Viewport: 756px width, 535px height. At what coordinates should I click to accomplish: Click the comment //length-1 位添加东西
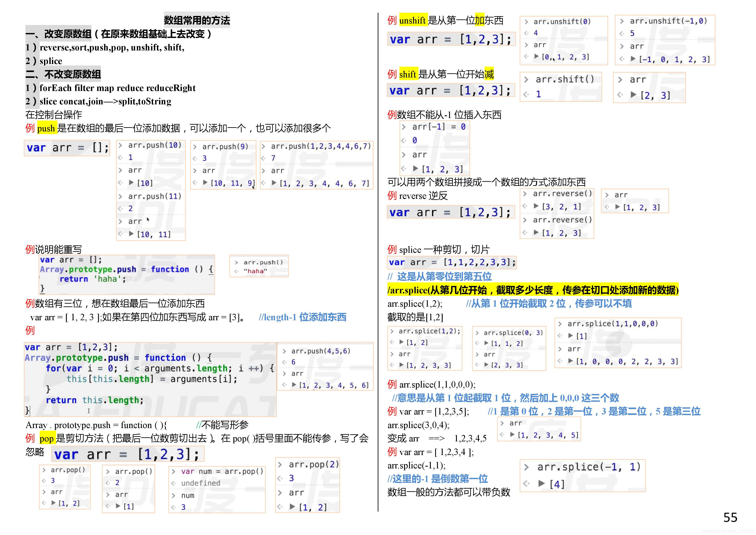click(x=302, y=317)
